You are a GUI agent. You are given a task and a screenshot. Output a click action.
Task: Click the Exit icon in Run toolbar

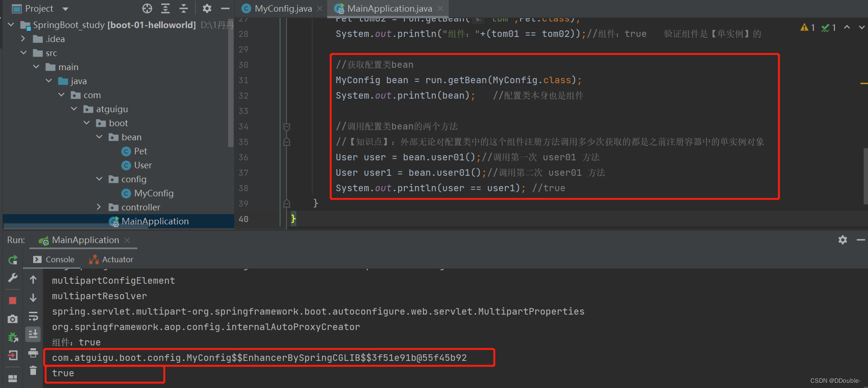13,355
